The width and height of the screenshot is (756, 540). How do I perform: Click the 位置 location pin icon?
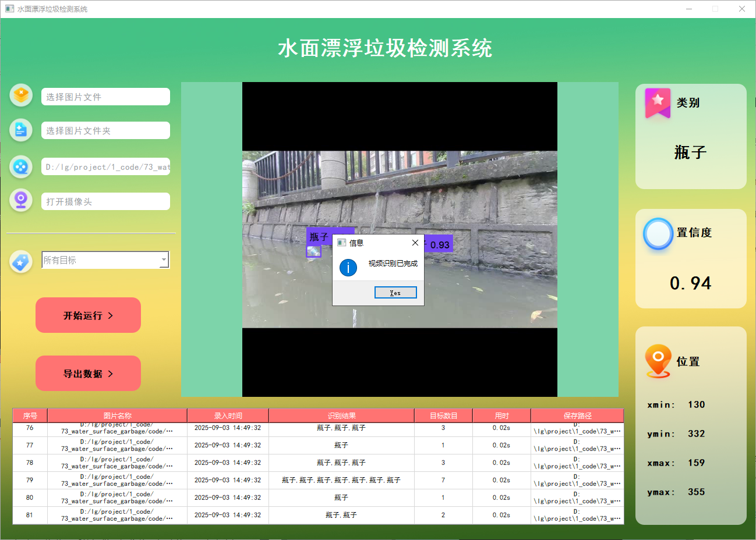point(658,361)
